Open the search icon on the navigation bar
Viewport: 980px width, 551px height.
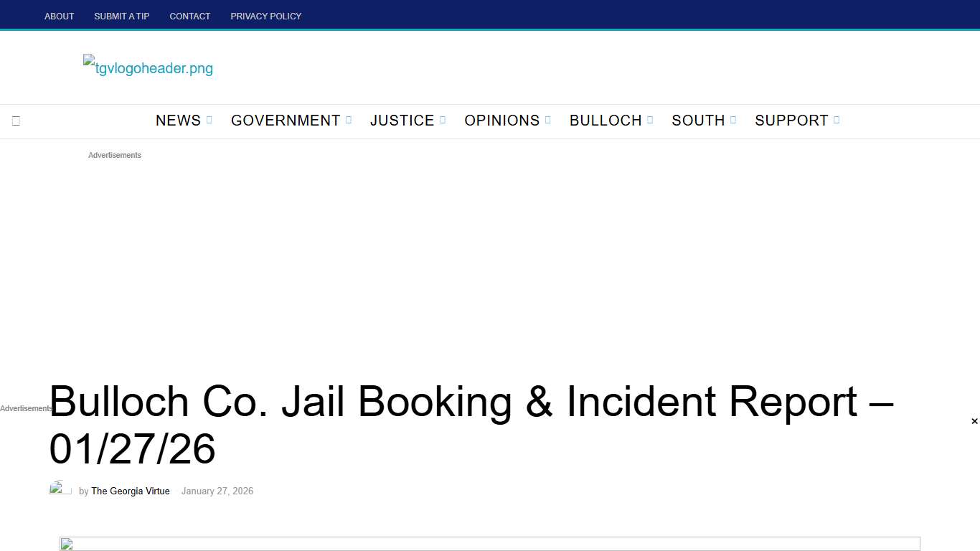click(x=16, y=121)
